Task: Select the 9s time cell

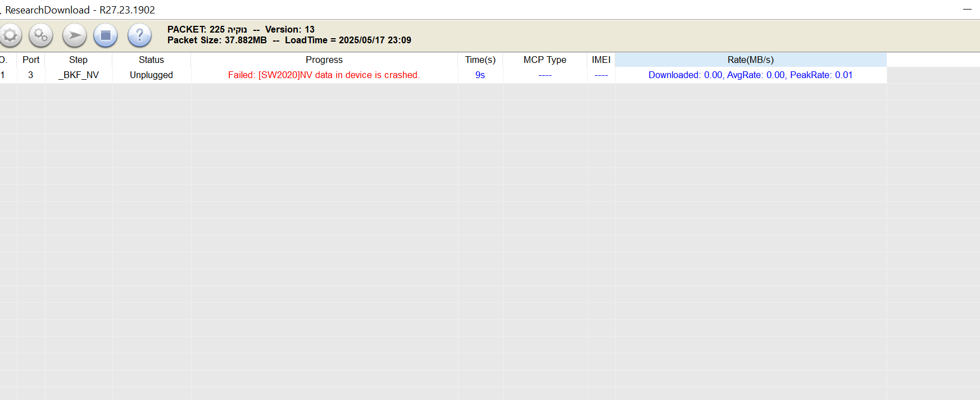Action: (480, 75)
